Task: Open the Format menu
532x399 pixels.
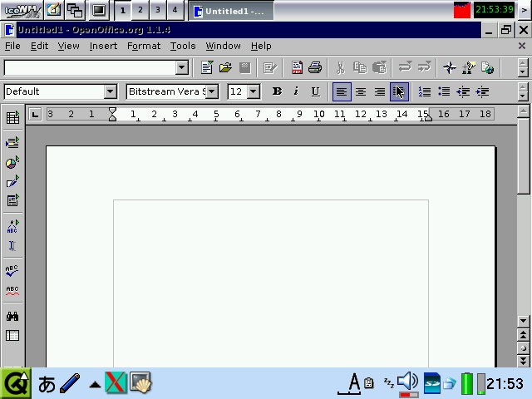Action: pos(144,46)
